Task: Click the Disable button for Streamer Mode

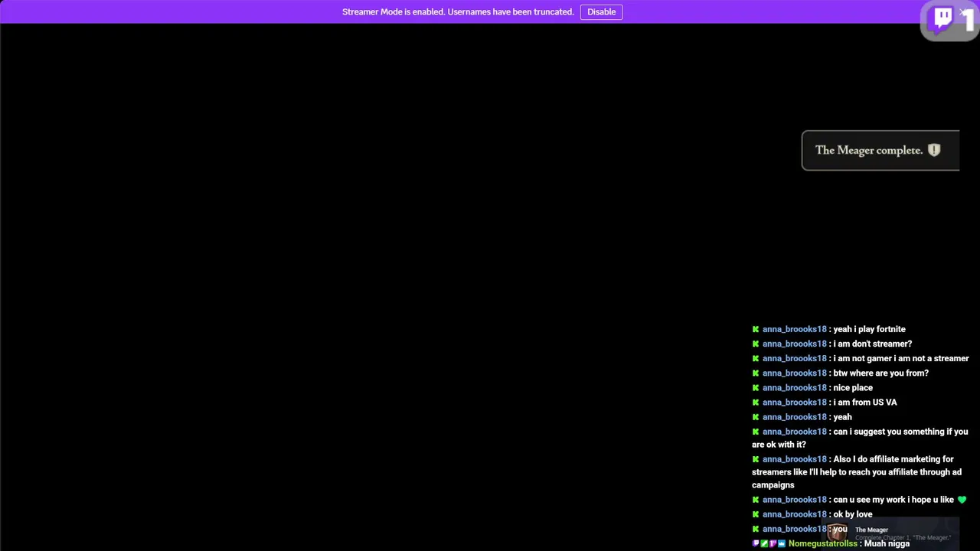Action: [601, 11]
